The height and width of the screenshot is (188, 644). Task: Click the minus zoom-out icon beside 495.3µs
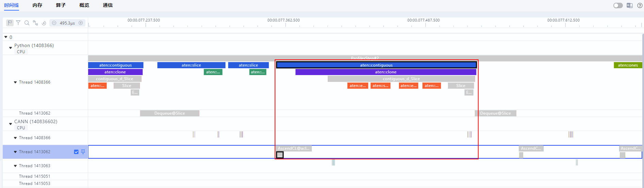(54, 23)
